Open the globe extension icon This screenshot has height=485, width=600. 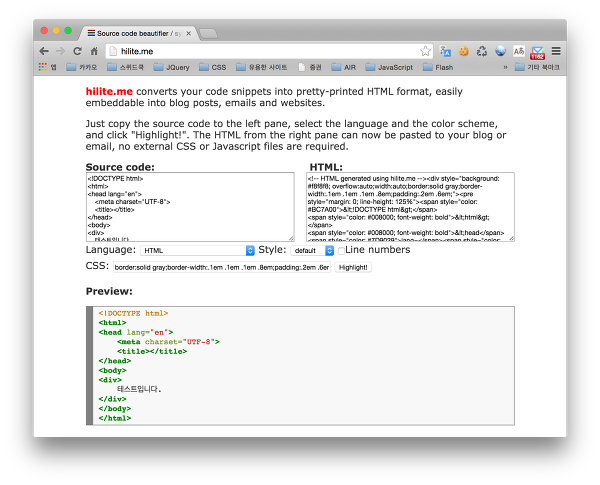pos(501,51)
